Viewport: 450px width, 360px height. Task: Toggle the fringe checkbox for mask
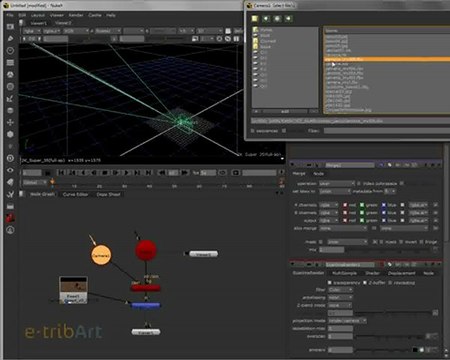click(421, 242)
